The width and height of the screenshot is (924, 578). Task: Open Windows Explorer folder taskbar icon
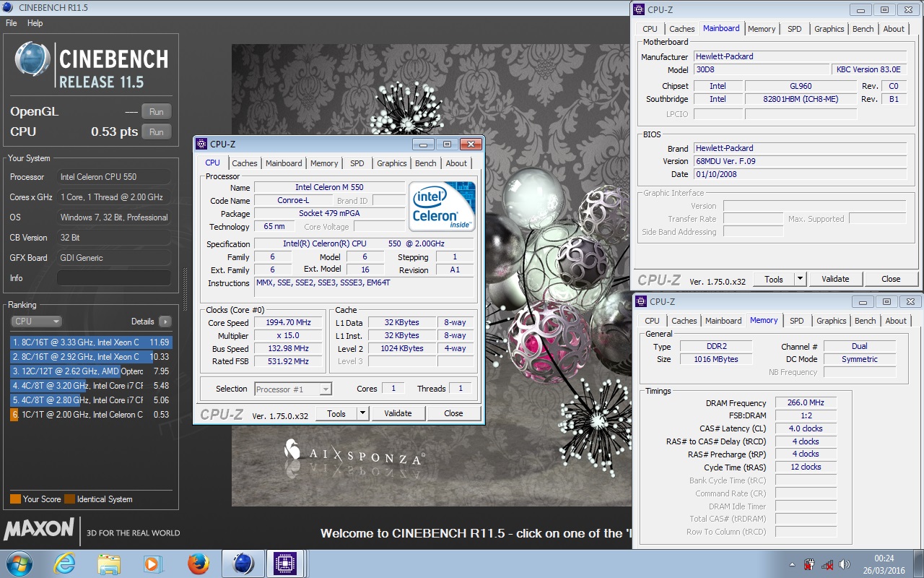click(x=108, y=563)
